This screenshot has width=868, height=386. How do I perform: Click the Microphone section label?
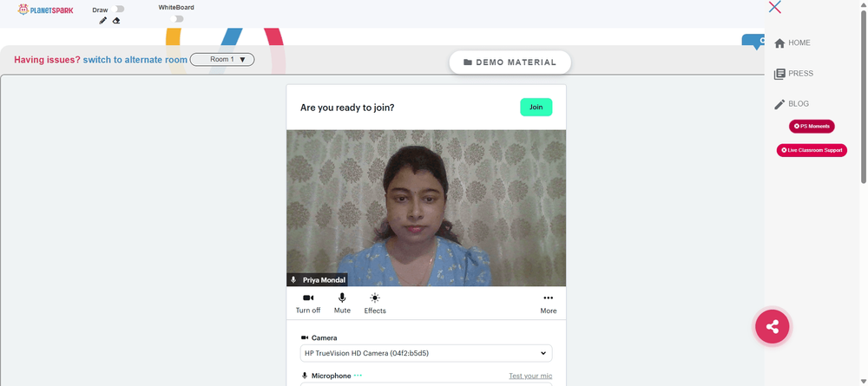pos(326,376)
